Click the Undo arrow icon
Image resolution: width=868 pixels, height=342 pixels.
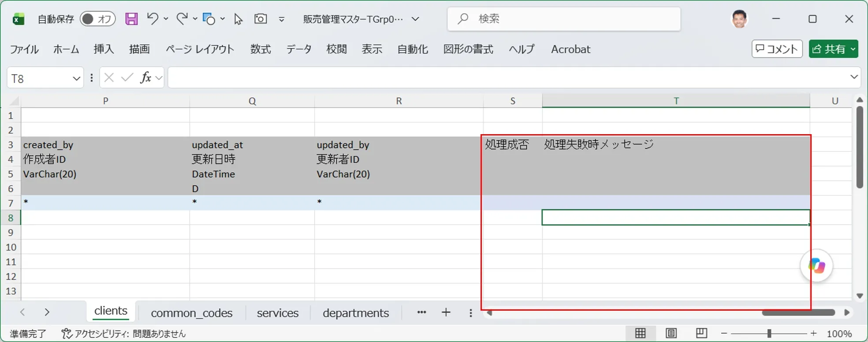point(153,19)
